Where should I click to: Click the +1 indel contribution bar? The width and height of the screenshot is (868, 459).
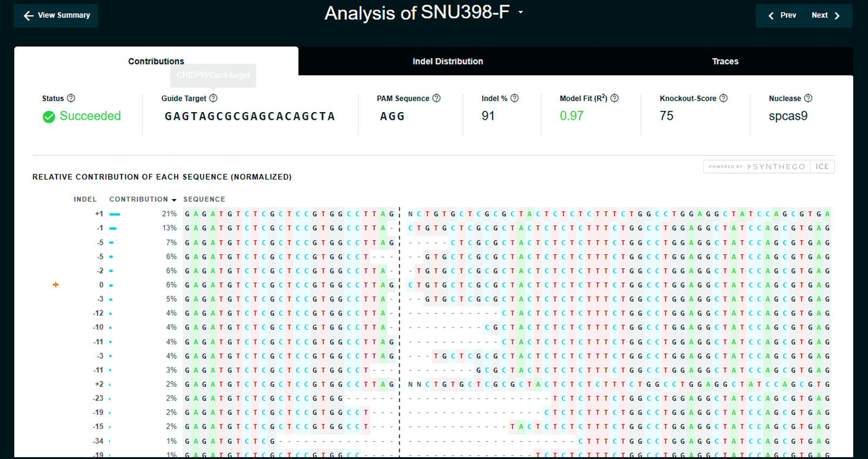pos(114,214)
